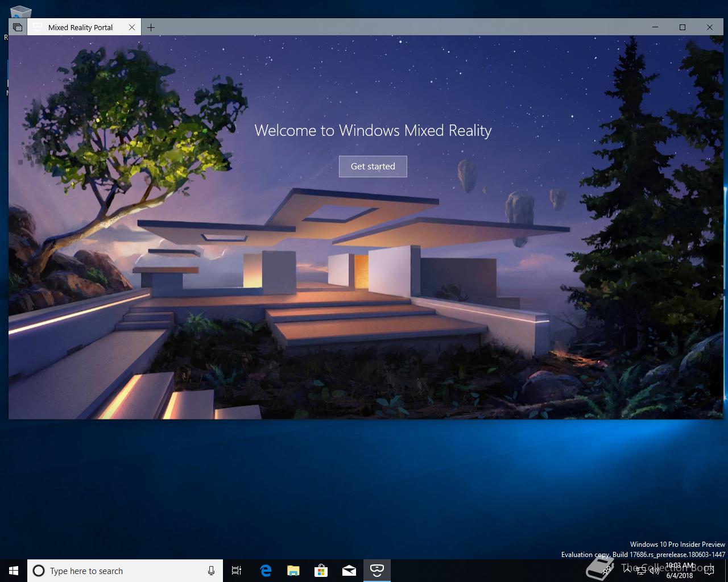Click the Welcome to Windows Mixed Reality heading

373,131
